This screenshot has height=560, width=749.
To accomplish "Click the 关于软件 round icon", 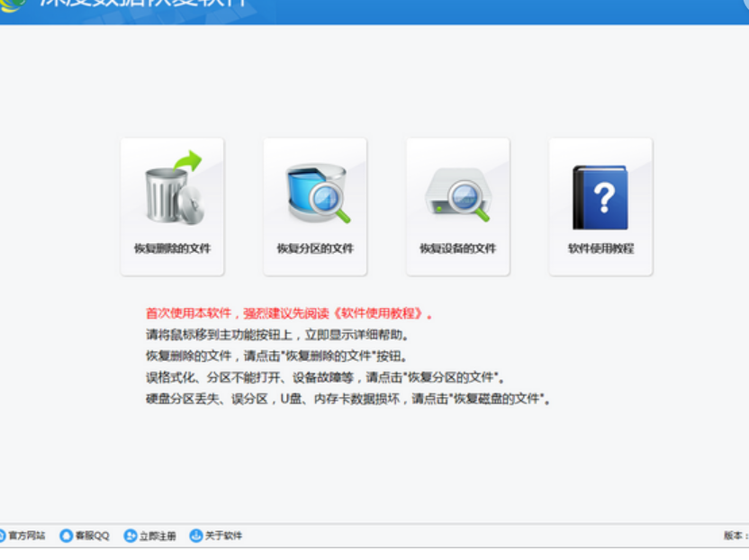I will 195,536.
